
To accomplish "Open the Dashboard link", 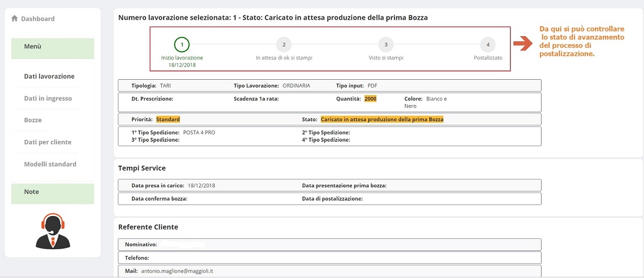I will point(37,19).
